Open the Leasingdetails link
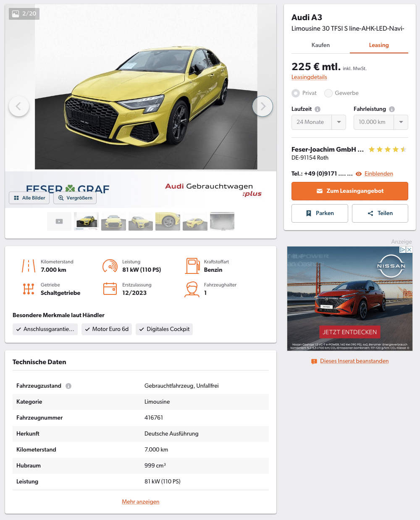Screen dimensions: 420x520 point(309,77)
